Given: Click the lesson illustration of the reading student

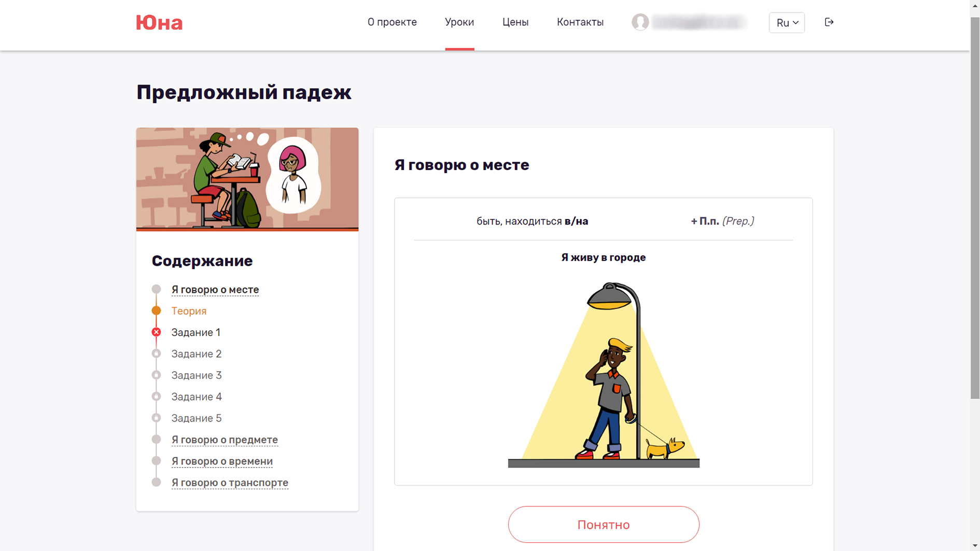Looking at the screenshot, I should click(x=247, y=179).
